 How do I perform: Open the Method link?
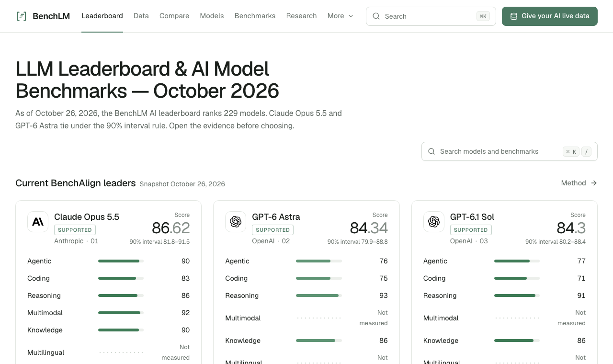pos(579,183)
